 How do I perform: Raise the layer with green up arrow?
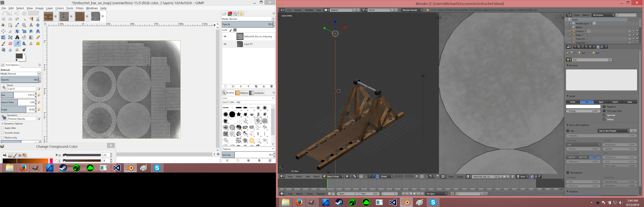[241, 86]
